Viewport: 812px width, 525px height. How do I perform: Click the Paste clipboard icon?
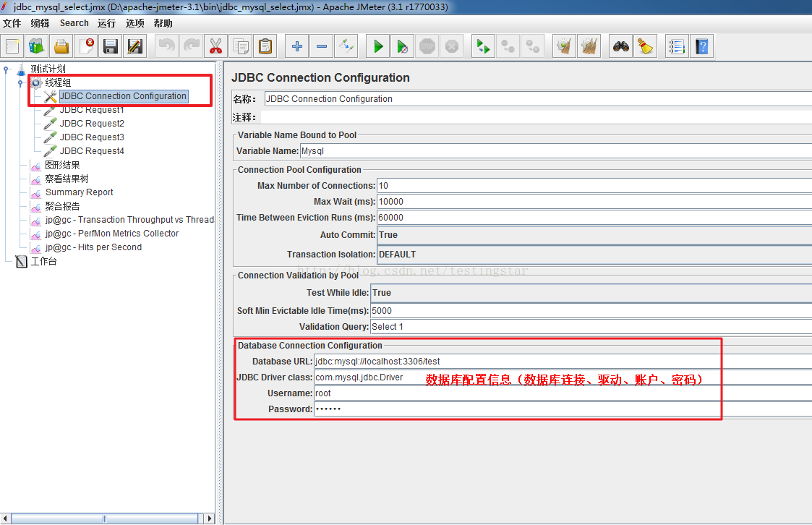coord(265,46)
